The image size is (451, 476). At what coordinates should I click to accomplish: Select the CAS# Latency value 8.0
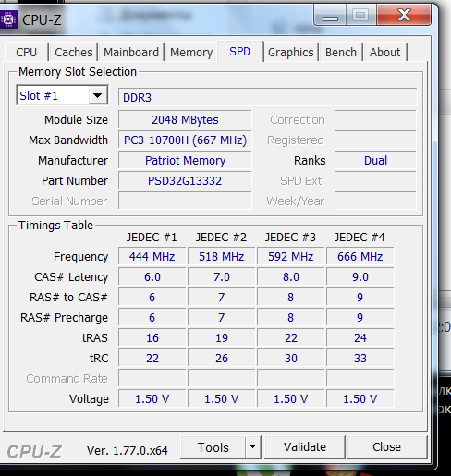point(291,276)
